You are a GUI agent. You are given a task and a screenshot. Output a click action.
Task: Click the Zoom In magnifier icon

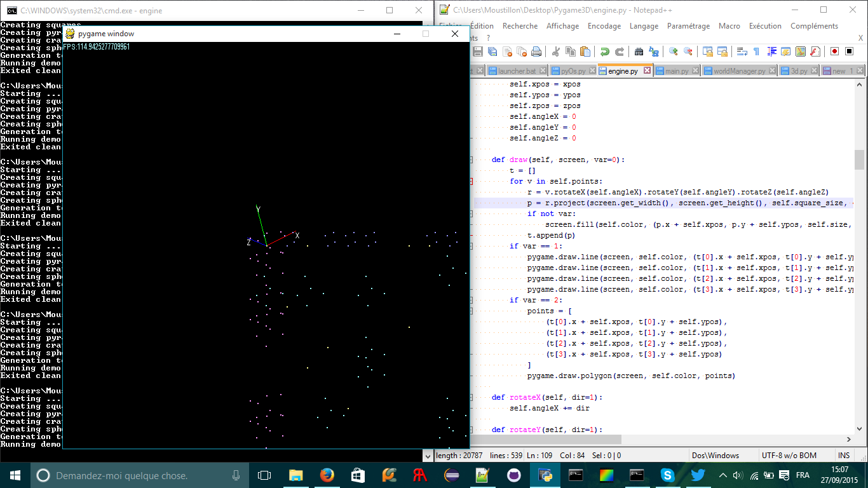673,51
